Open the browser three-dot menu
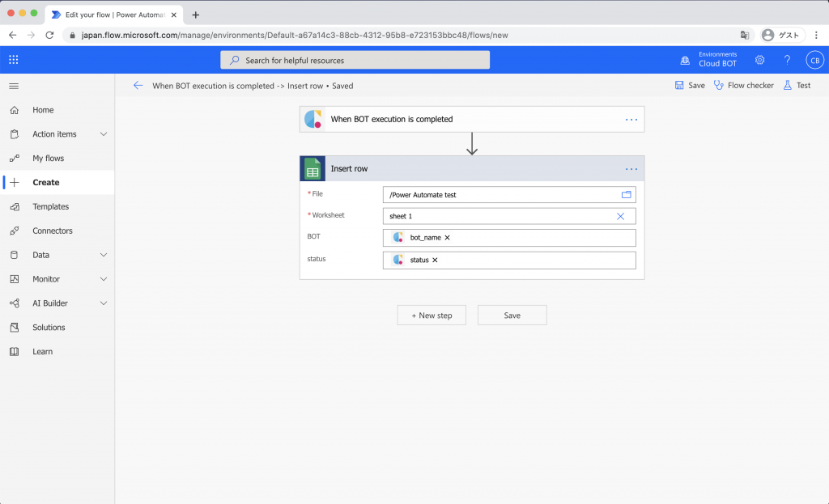 point(816,35)
